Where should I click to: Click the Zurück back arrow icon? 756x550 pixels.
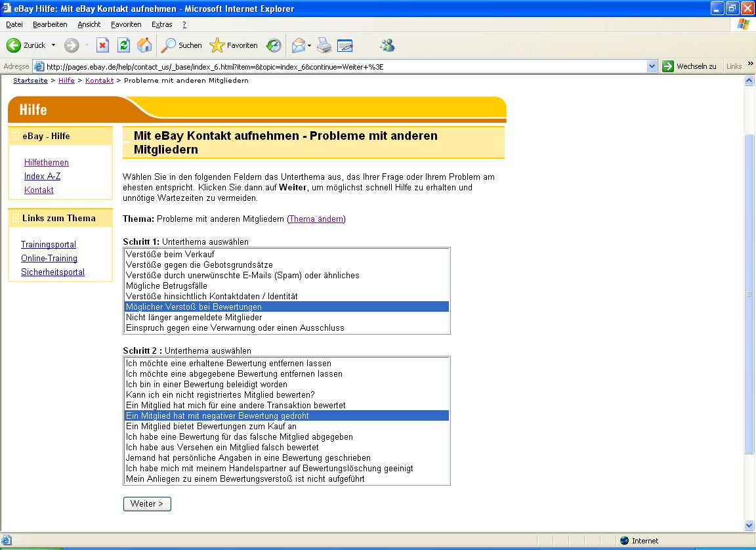14,45
